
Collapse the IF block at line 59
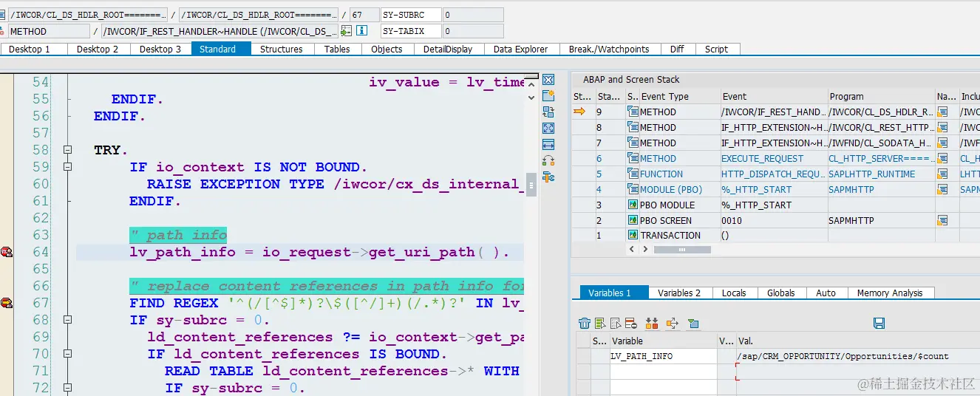(x=68, y=167)
